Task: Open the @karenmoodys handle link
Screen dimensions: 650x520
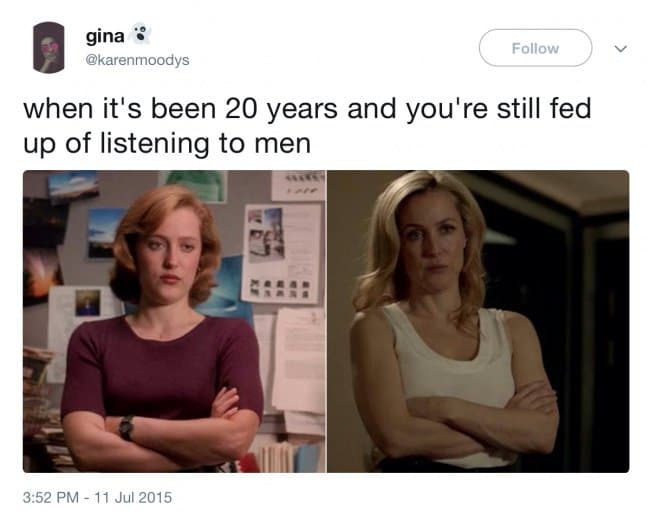Action: click(x=137, y=60)
